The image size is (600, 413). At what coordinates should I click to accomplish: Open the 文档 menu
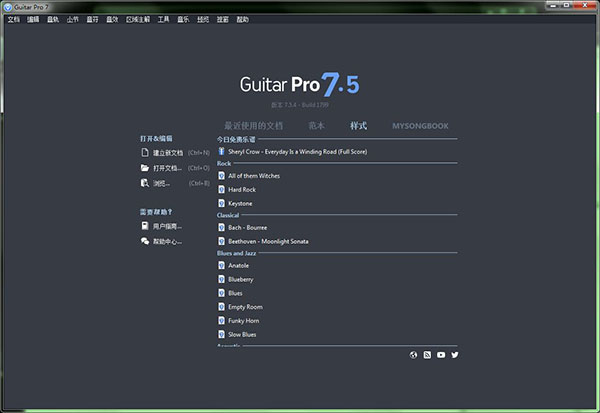point(13,20)
